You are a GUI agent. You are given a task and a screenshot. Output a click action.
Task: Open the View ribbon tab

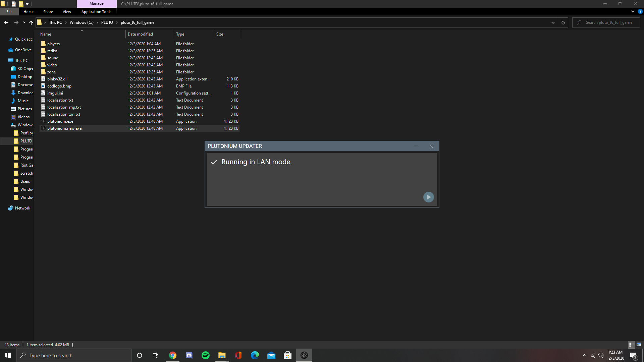coord(67,12)
